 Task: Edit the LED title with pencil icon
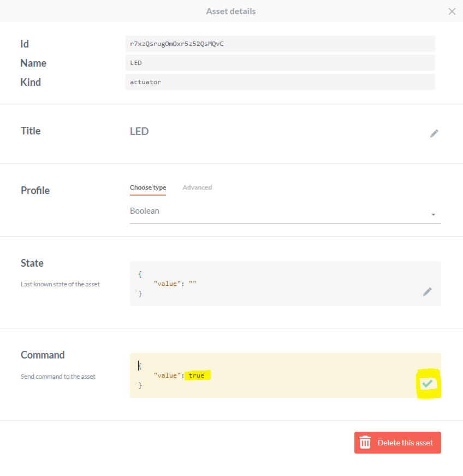(x=434, y=133)
